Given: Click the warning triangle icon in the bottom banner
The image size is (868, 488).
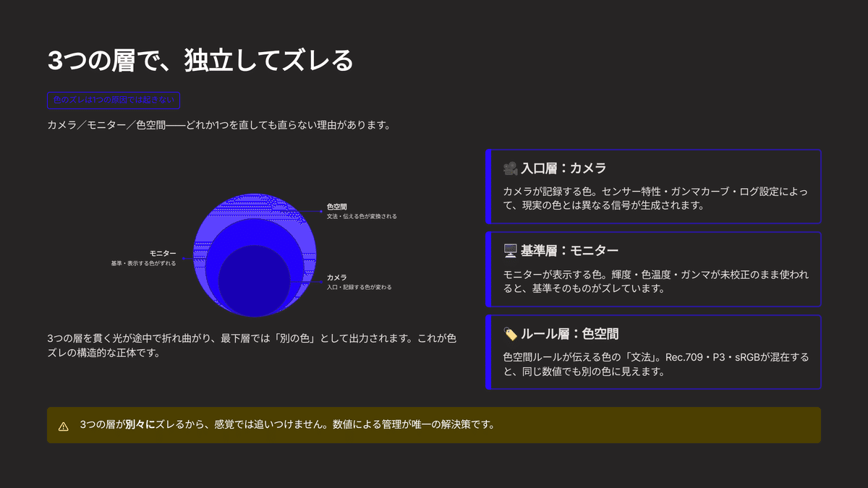Looking at the screenshot, I should click(62, 426).
